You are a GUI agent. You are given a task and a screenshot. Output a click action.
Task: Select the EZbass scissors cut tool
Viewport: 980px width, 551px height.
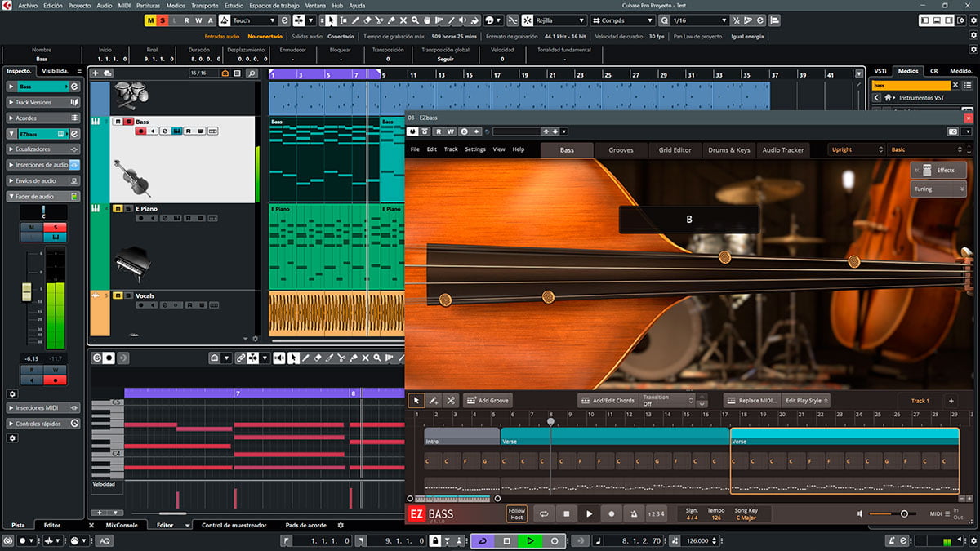tap(450, 401)
